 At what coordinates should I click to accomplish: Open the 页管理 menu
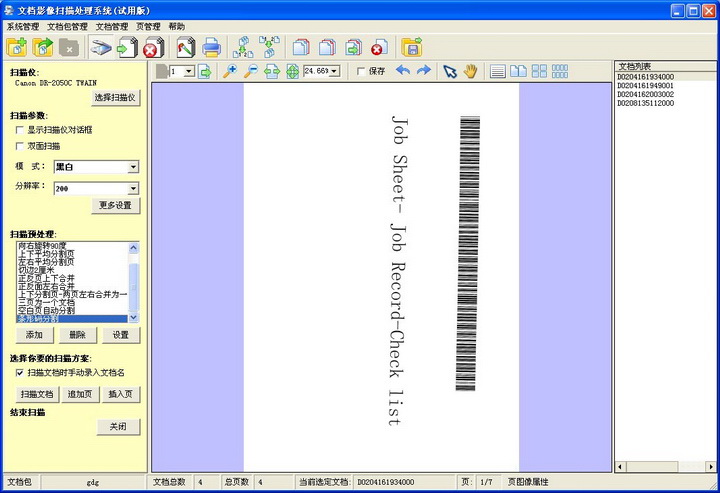(x=148, y=27)
